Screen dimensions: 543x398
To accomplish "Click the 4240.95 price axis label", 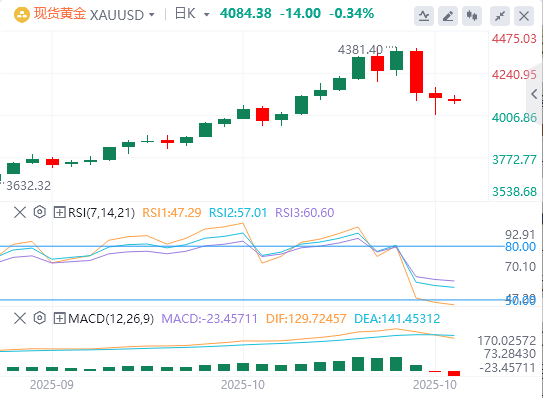I will [x=514, y=74].
